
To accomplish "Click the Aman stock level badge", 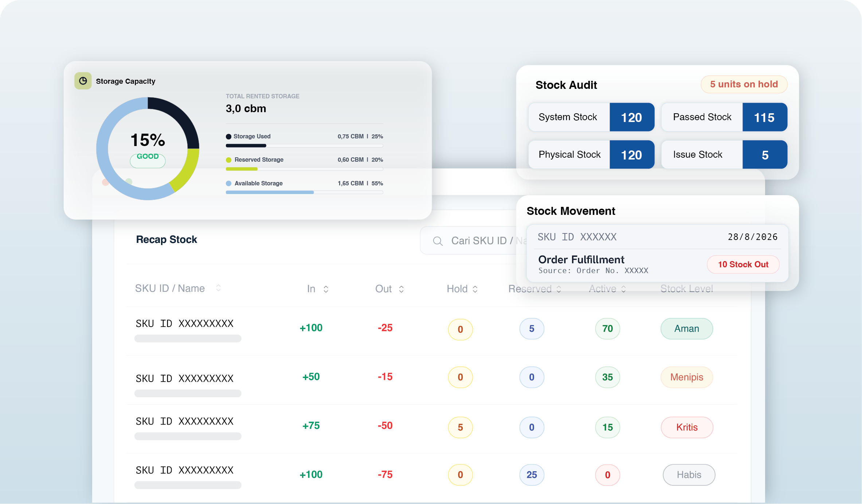I will click(x=687, y=328).
